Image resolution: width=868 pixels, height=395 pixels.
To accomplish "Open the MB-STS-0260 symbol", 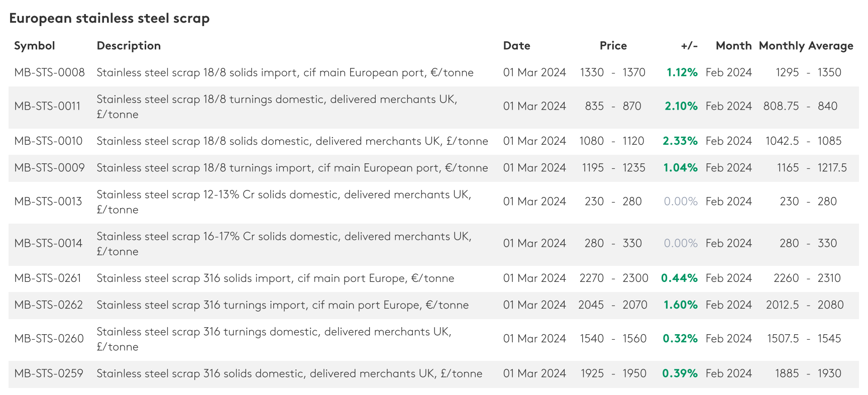I will click(x=49, y=338).
